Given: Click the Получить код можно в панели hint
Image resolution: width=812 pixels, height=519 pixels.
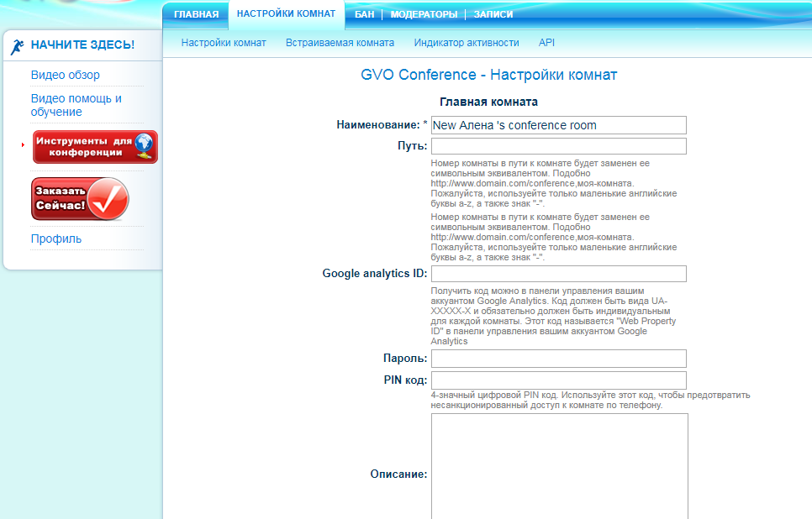Looking at the screenshot, I should click(554, 316).
